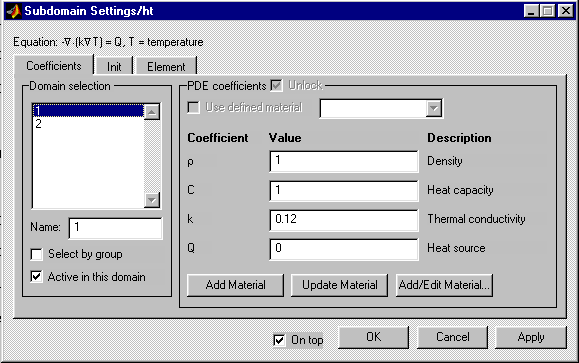The height and width of the screenshot is (363, 579).
Task: Confirm settings with OK
Action: [373, 337]
